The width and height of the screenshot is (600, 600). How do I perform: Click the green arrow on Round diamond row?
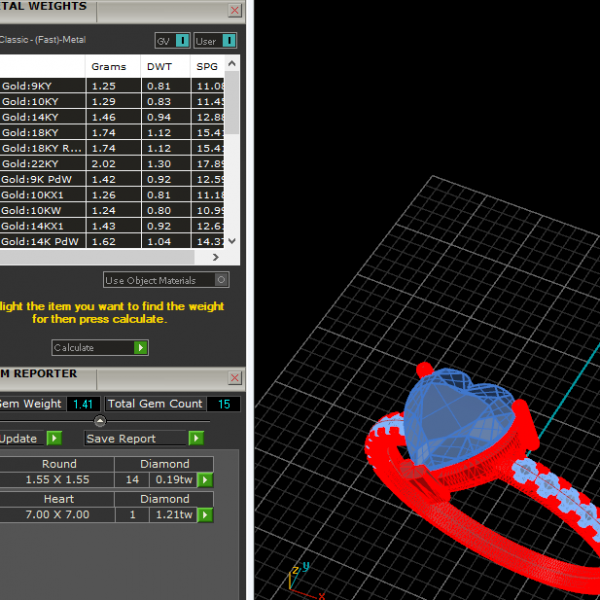tap(205, 480)
